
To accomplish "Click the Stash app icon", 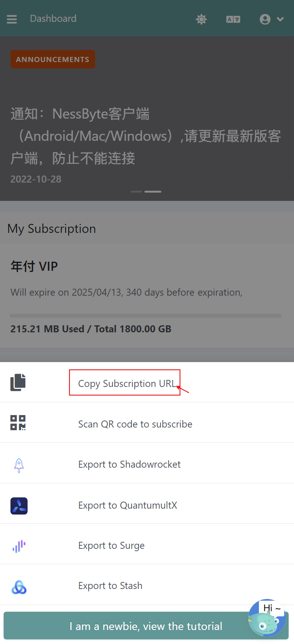I will [19, 587].
